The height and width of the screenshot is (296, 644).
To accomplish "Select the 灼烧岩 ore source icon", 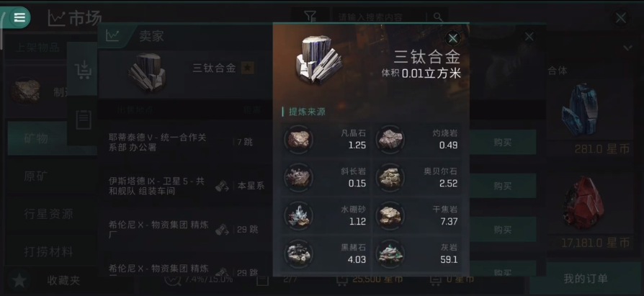I will [390, 139].
